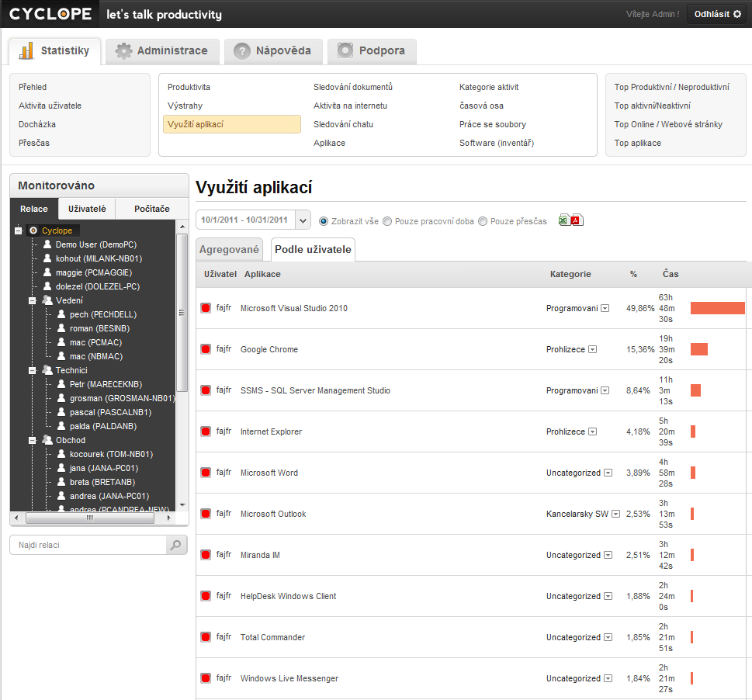
Task: Switch to the Uživatelé tab
Action: [87, 209]
